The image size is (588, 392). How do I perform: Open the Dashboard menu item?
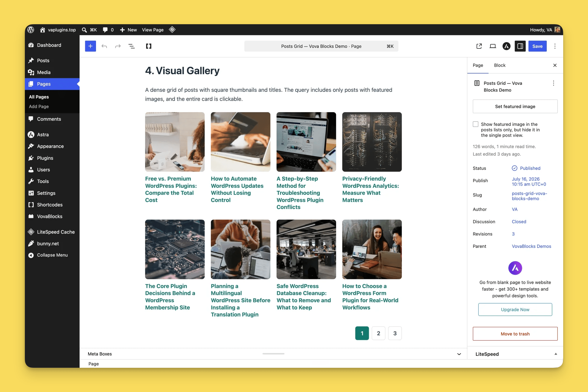(49, 45)
